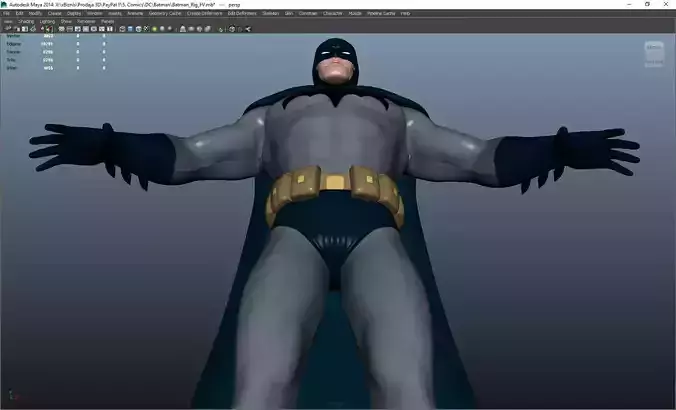This screenshot has width=676, height=410.
Task: Click the last icon in panel toolbar
Action: (x=247, y=29)
